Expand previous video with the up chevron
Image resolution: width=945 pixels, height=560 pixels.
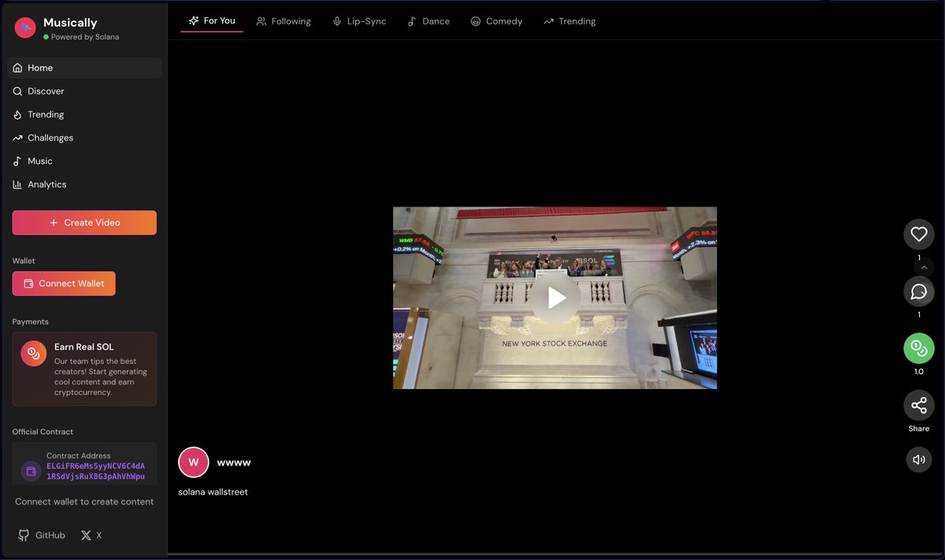coord(922,267)
